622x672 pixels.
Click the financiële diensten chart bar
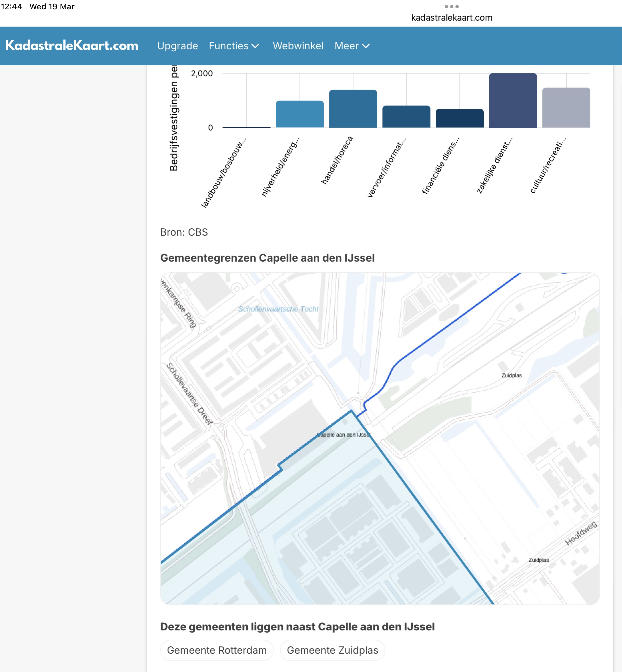click(459, 118)
